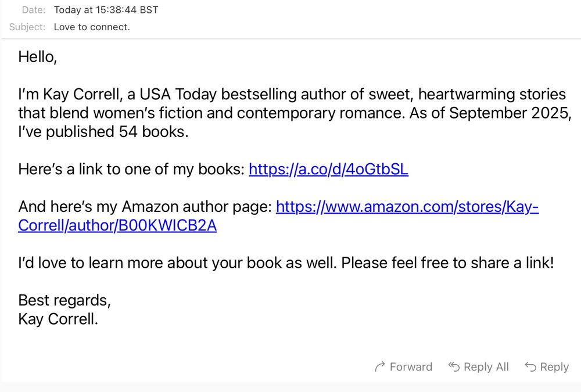Click the date value 'Today at 15:38:44 BST'
Image resolution: width=581 pixels, height=392 pixels.
(x=106, y=10)
